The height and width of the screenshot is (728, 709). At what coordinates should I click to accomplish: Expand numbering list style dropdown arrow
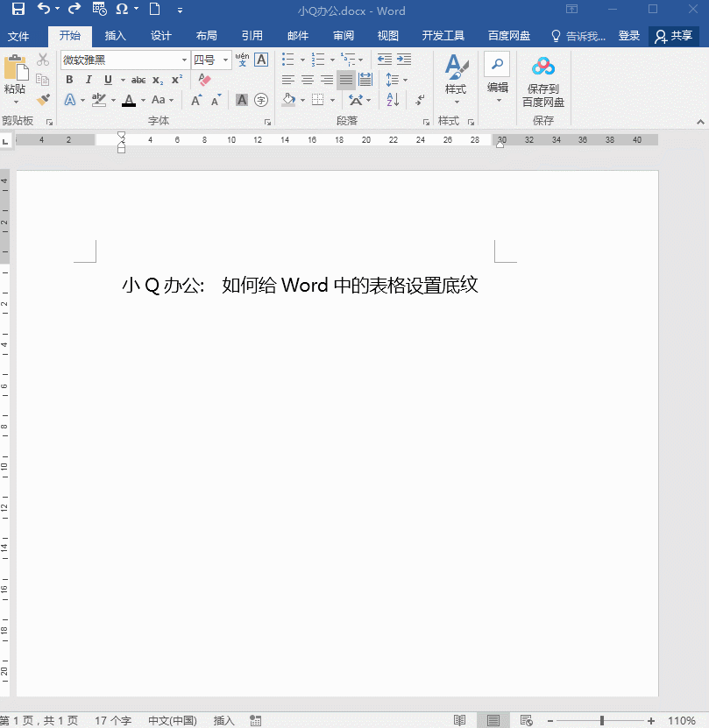(x=332, y=60)
